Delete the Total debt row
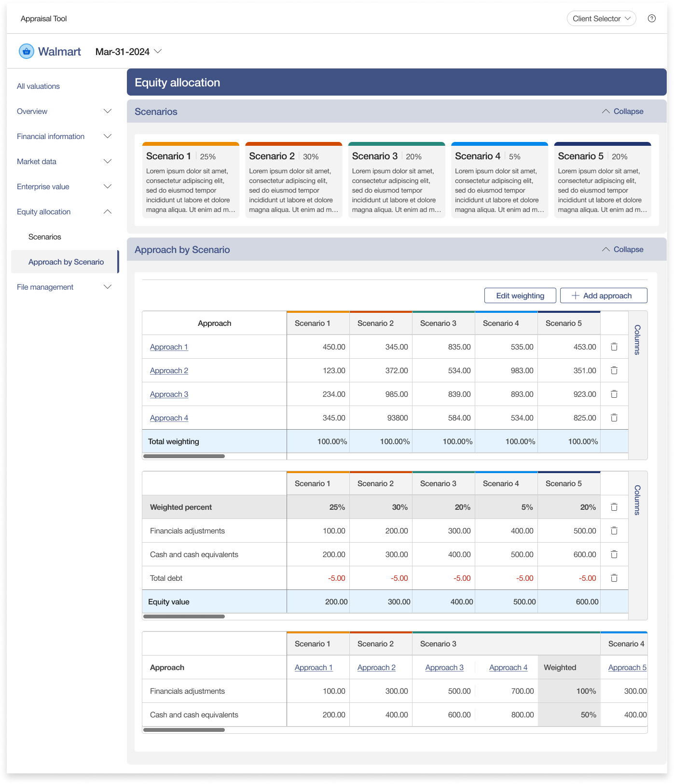The width and height of the screenshot is (674, 784). pos(614,578)
